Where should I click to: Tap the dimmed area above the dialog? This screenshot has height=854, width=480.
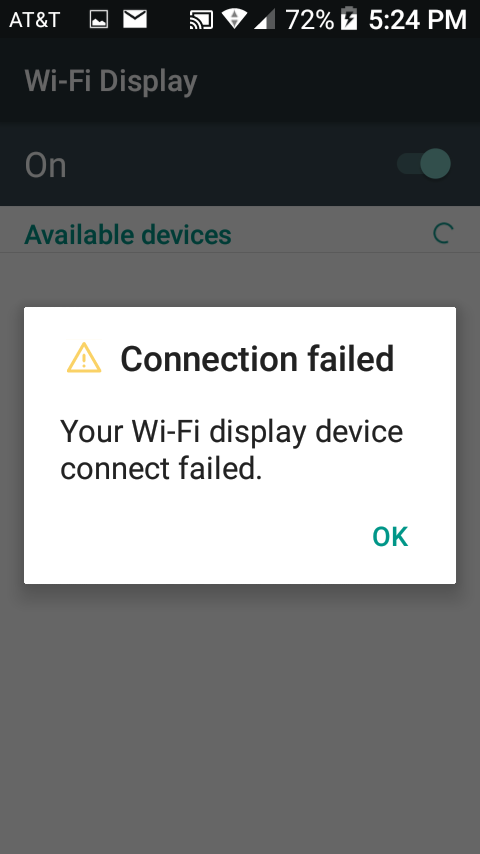coord(240,280)
